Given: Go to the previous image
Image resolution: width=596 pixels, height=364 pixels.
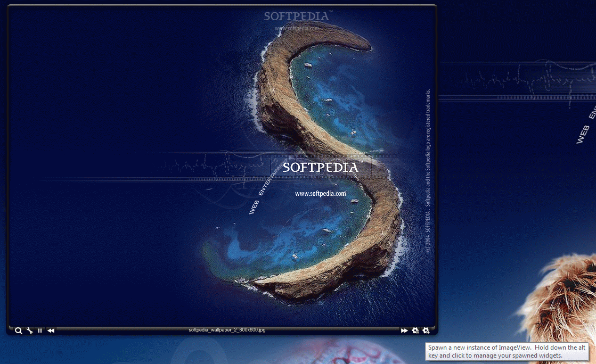Looking at the screenshot, I should (51, 330).
